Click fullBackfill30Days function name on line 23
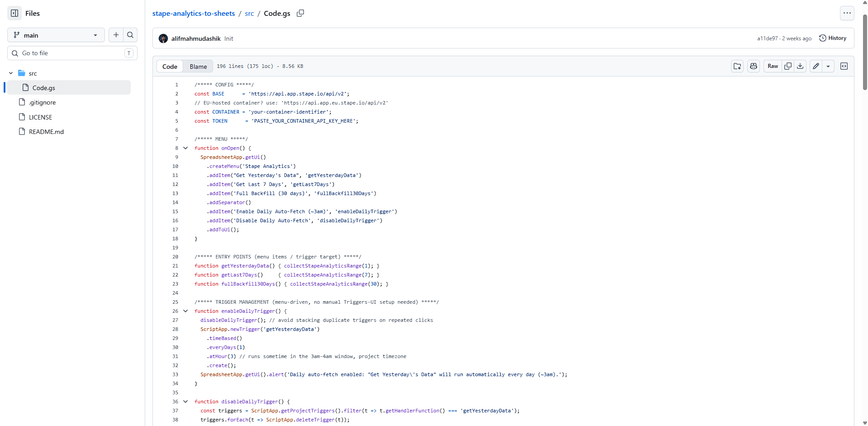The image size is (868, 426). coord(248,284)
